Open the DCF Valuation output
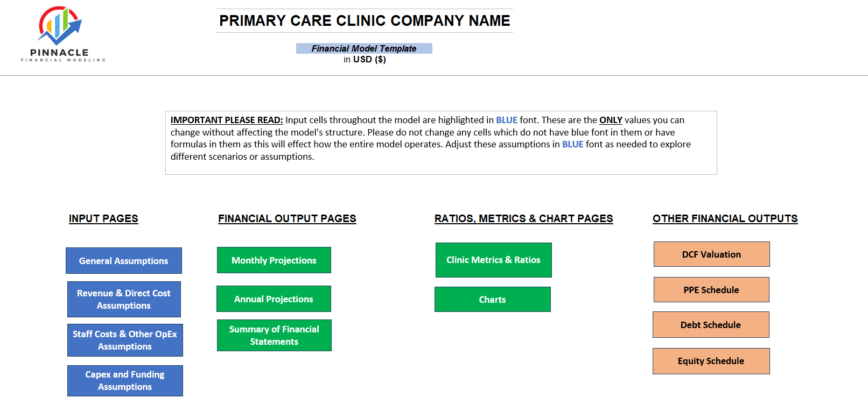Screen dimensions: 868x405 (x=711, y=254)
